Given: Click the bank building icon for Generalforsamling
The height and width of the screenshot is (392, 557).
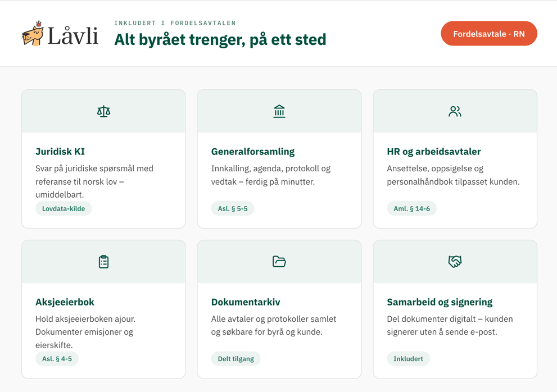Looking at the screenshot, I should click(279, 112).
